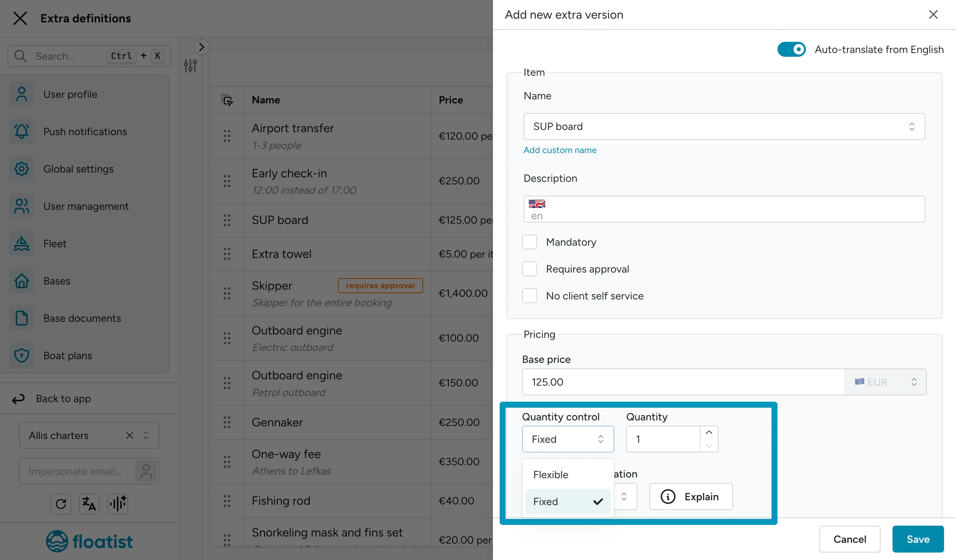The height and width of the screenshot is (560, 956).
Task: Click the Back to app arrow icon
Action: pos(18,399)
